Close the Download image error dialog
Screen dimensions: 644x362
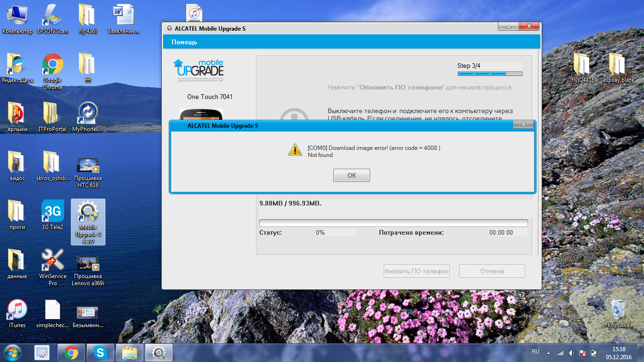[x=523, y=124]
